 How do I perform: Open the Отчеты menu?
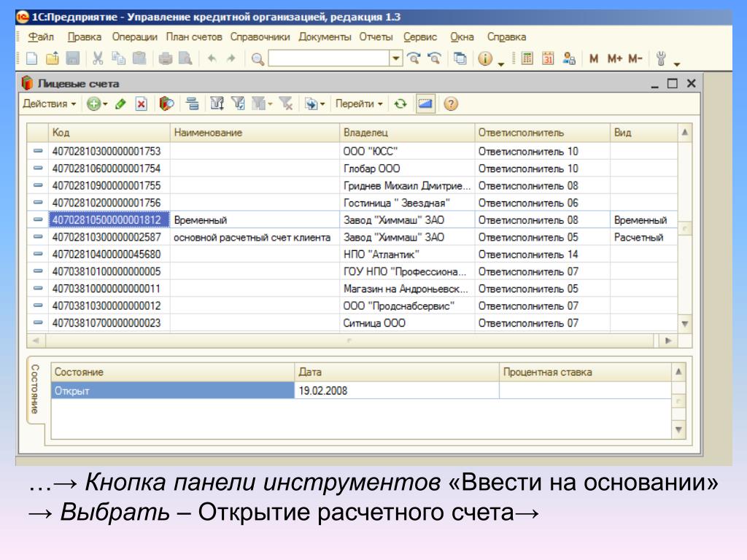376,36
